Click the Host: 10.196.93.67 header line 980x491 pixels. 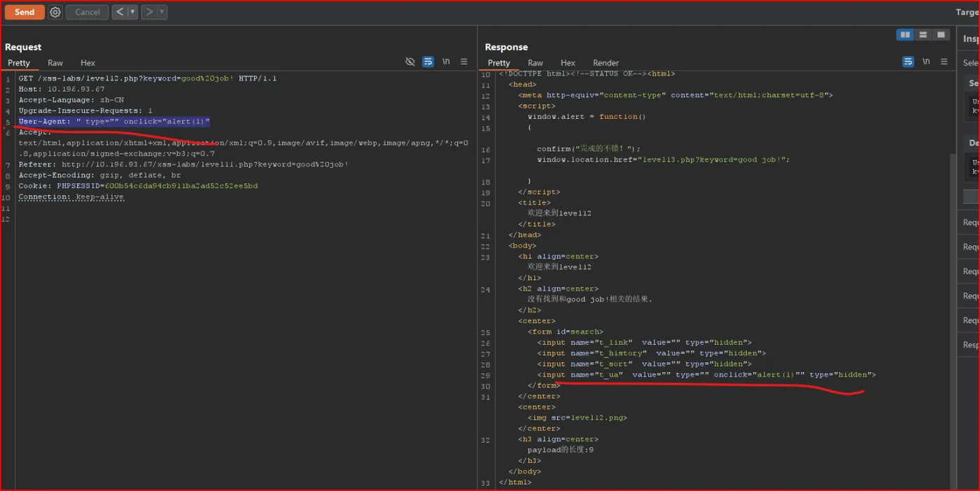(62, 89)
